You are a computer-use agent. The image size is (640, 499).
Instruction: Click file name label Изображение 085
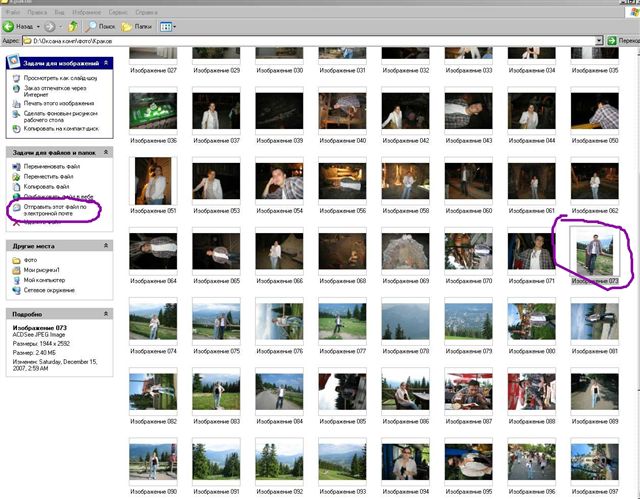pos(342,421)
